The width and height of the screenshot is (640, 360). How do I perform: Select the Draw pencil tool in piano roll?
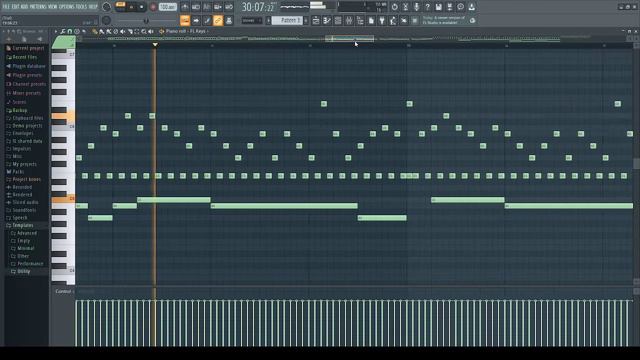95,31
